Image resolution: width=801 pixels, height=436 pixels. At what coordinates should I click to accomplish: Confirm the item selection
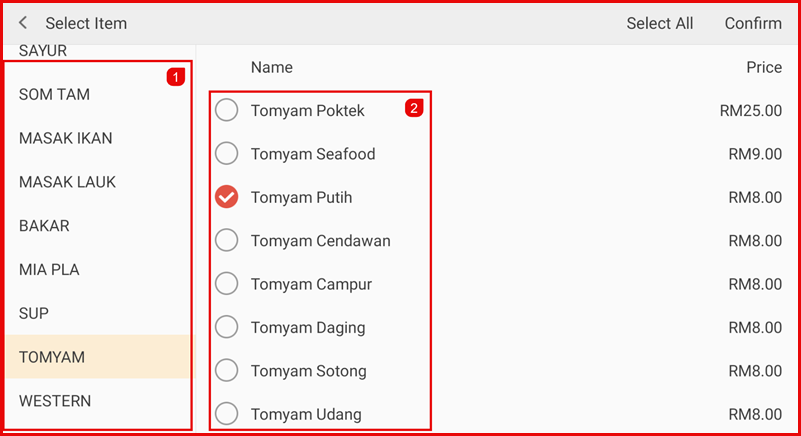pyautogui.click(x=753, y=23)
